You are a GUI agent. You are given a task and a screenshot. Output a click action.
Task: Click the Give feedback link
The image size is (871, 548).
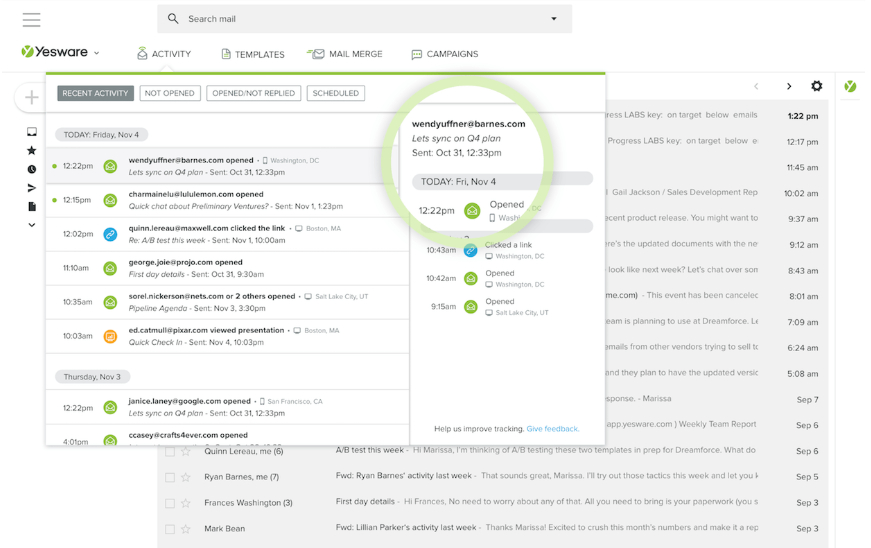coord(553,429)
